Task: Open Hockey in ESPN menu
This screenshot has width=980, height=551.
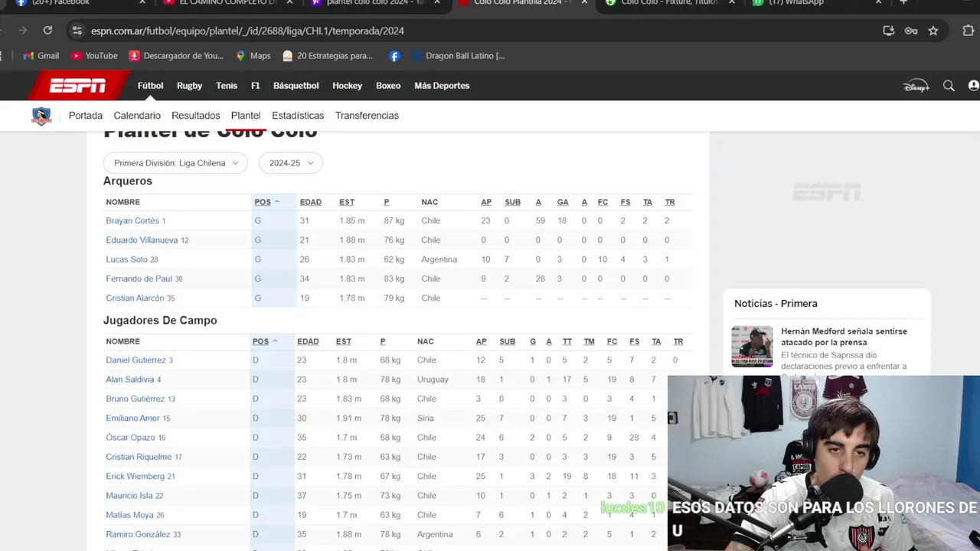Action: [x=347, y=86]
